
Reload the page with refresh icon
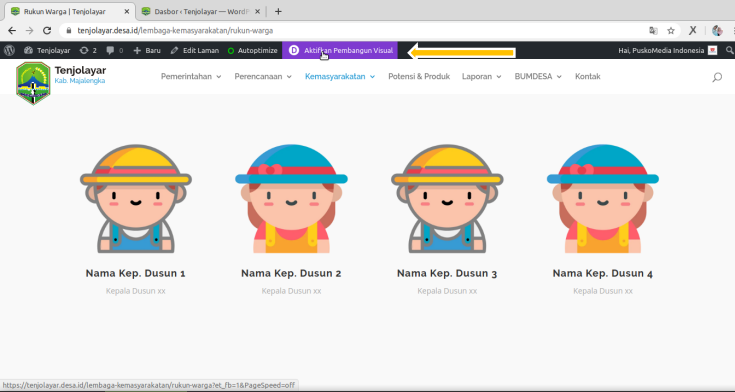coord(47,30)
